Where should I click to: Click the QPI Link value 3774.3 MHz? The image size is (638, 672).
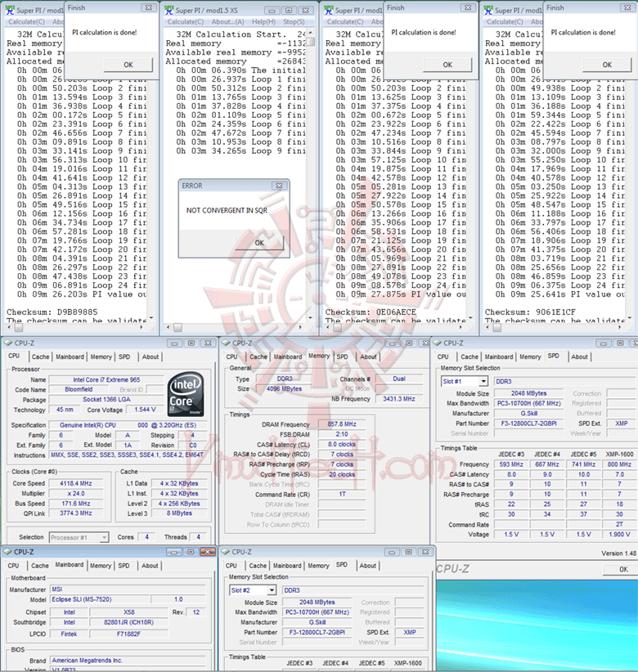75,513
